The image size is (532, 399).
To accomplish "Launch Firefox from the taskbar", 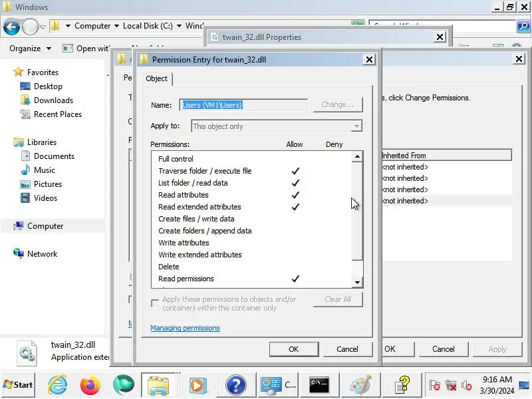I will (x=90, y=385).
